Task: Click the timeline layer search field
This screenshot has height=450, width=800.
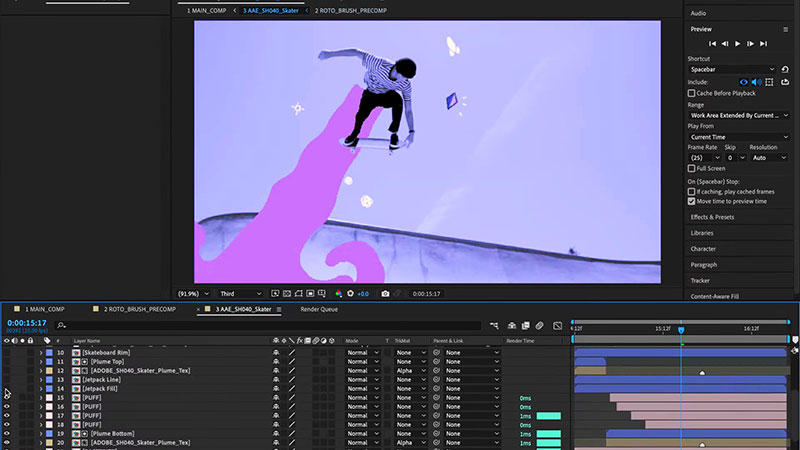Action: point(268,326)
